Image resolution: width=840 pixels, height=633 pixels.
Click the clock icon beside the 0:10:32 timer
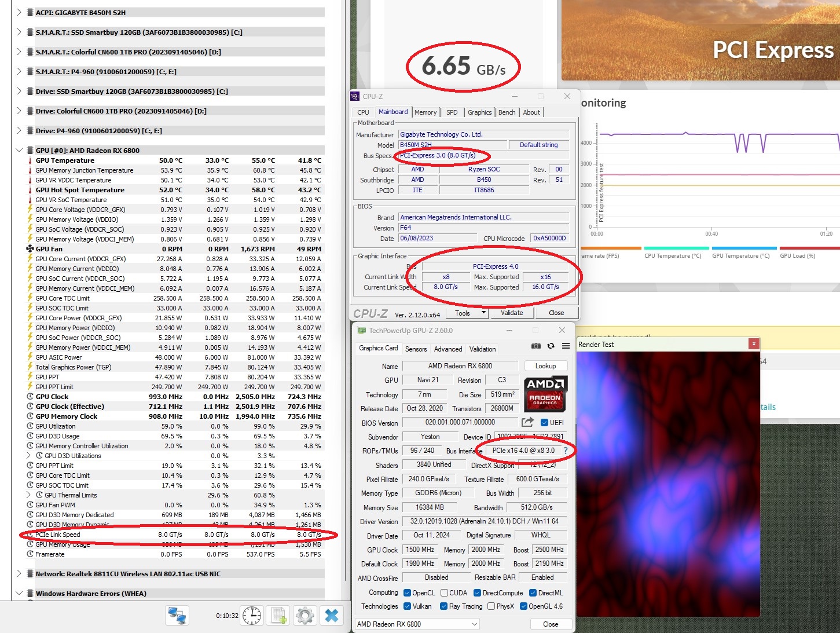(252, 615)
